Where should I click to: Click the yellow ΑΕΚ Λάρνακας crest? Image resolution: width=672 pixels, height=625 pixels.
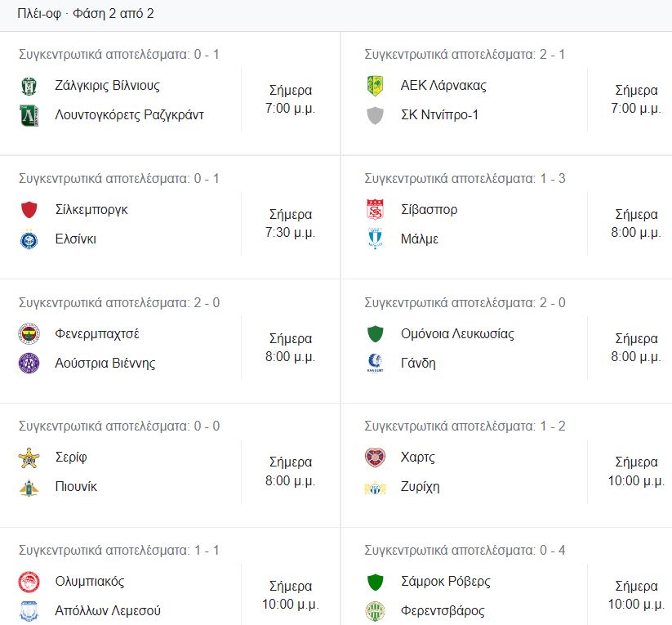[x=375, y=86]
